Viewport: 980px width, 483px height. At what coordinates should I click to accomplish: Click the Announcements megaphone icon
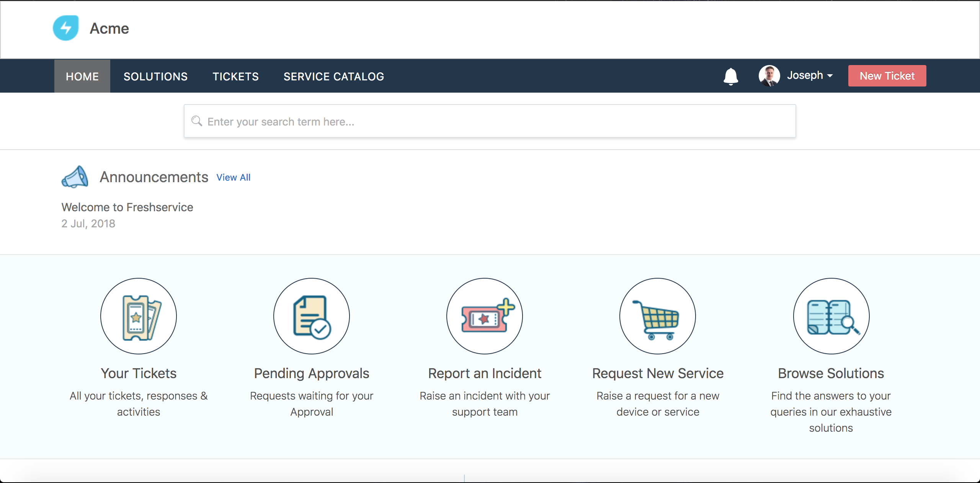(75, 177)
